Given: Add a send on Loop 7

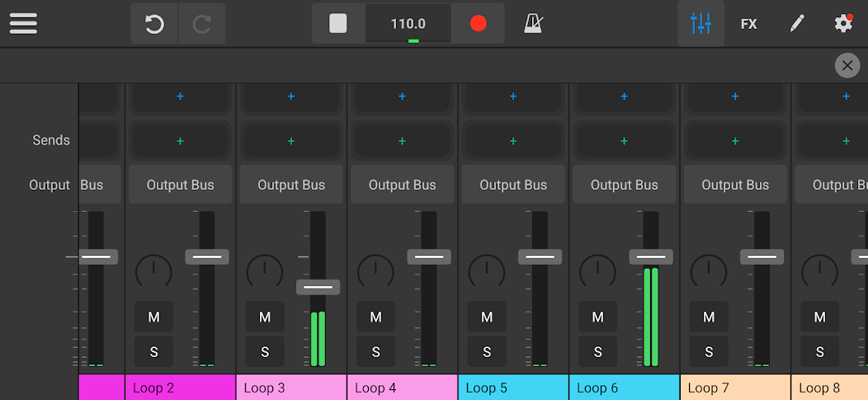Looking at the screenshot, I should [x=735, y=140].
